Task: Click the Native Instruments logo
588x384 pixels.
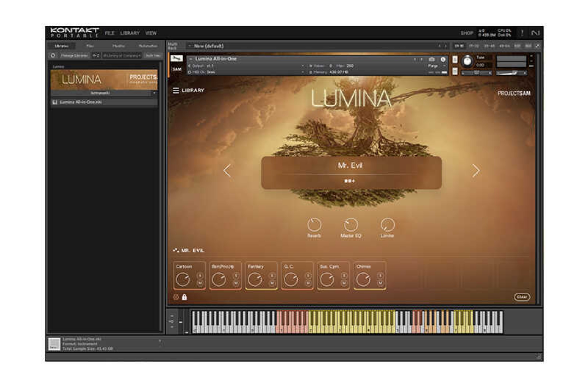Action: coord(535,33)
